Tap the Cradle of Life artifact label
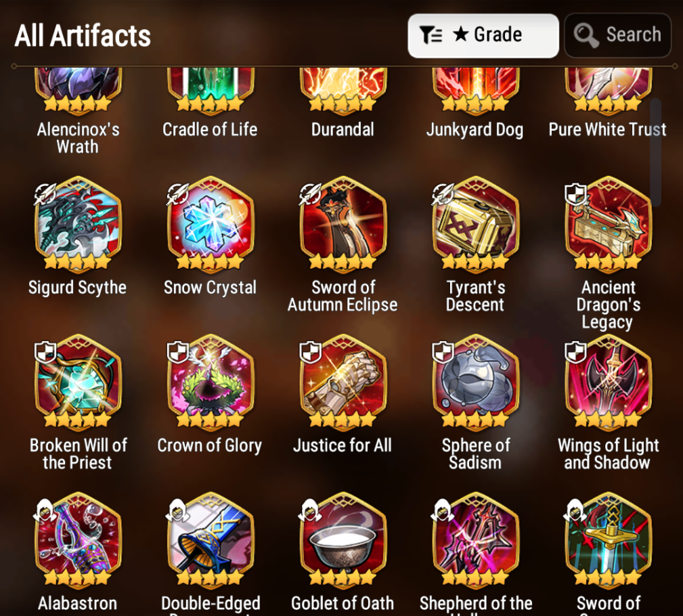The width and height of the screenshot is (683, 616). point(210,129)
